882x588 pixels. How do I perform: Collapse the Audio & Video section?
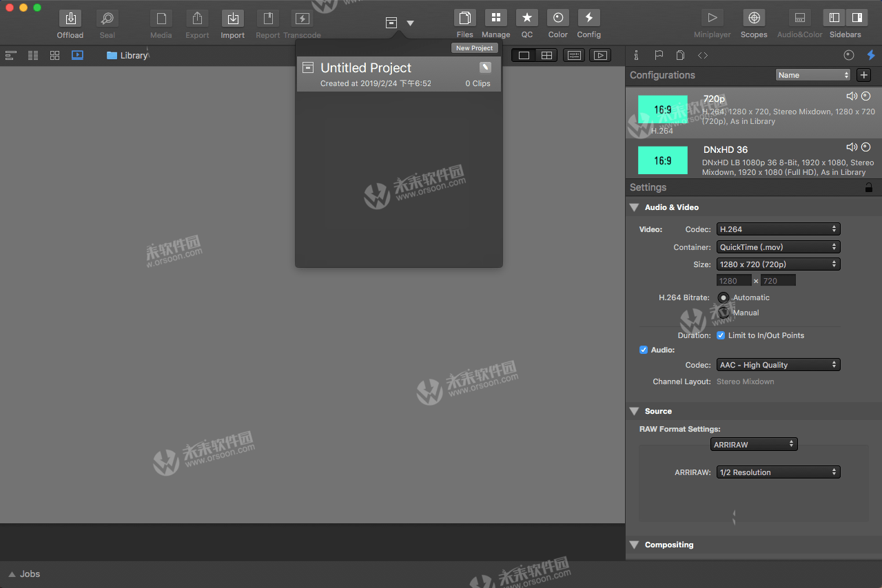(634, 207)
